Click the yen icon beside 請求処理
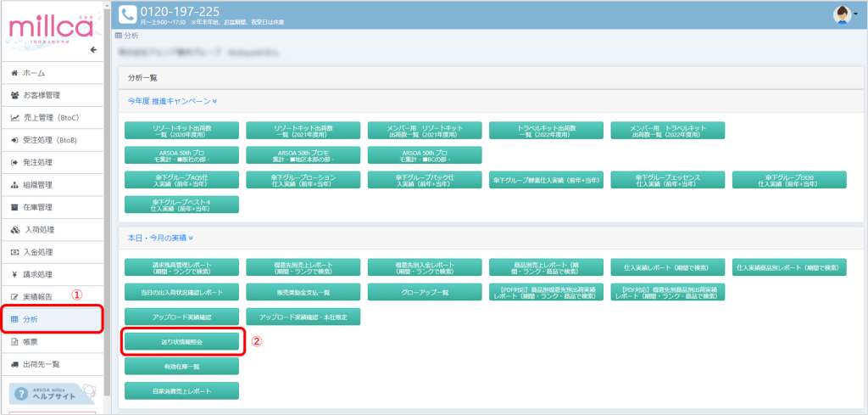The height and width of the screenshot is (415, 868). point(14,274)
